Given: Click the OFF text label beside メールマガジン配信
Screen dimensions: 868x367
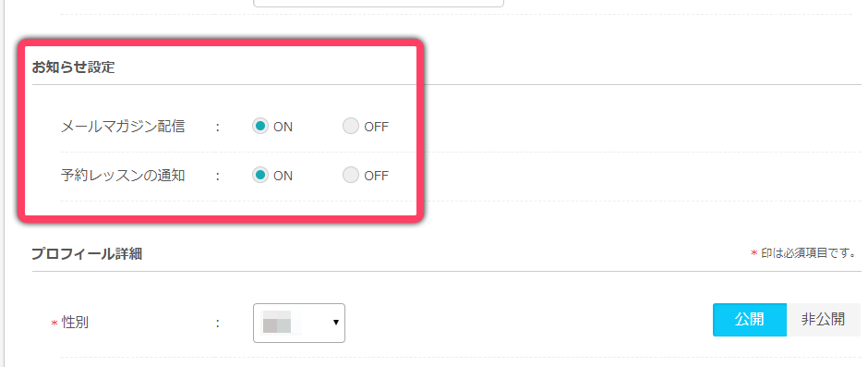Looking at the screenshot, I should point(377,127).
